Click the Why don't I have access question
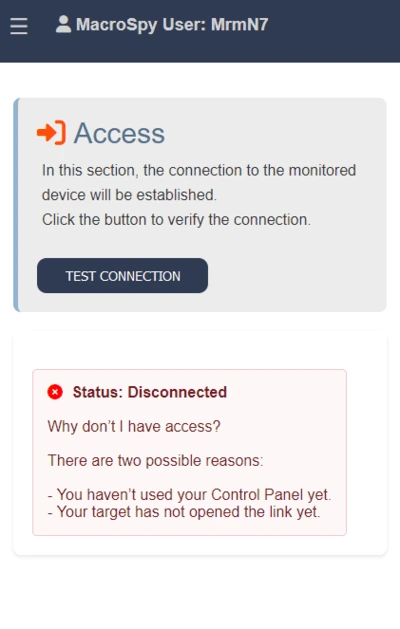Screen dimensions: 400x629 click(134, 426)
